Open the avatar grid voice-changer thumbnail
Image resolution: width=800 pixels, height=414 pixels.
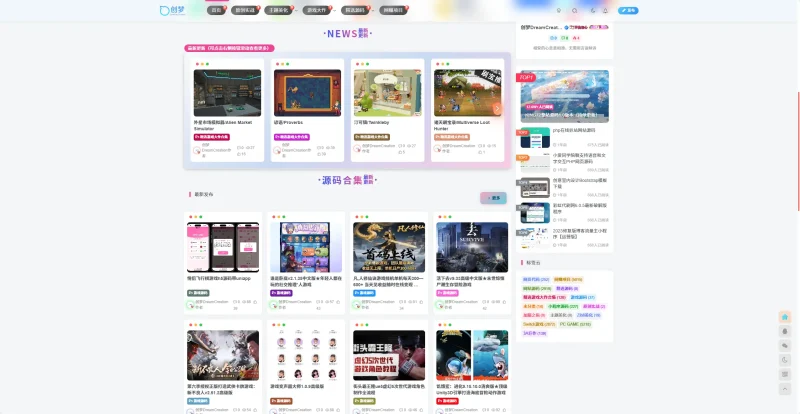click(306, 355)
